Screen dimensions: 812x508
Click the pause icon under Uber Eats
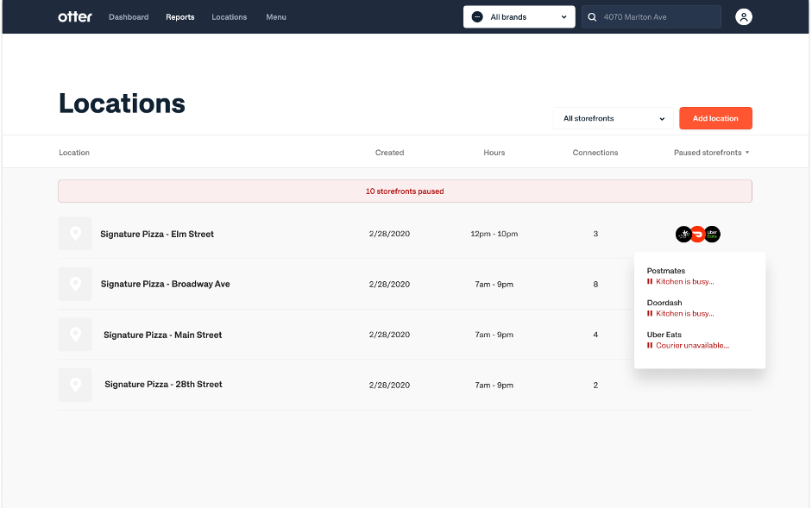(x=650, y=346)
